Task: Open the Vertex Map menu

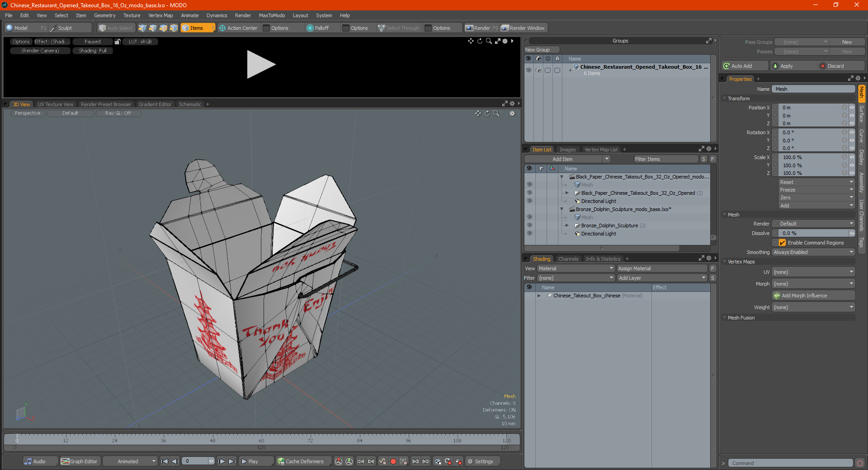Action: [x=160, y=15]
